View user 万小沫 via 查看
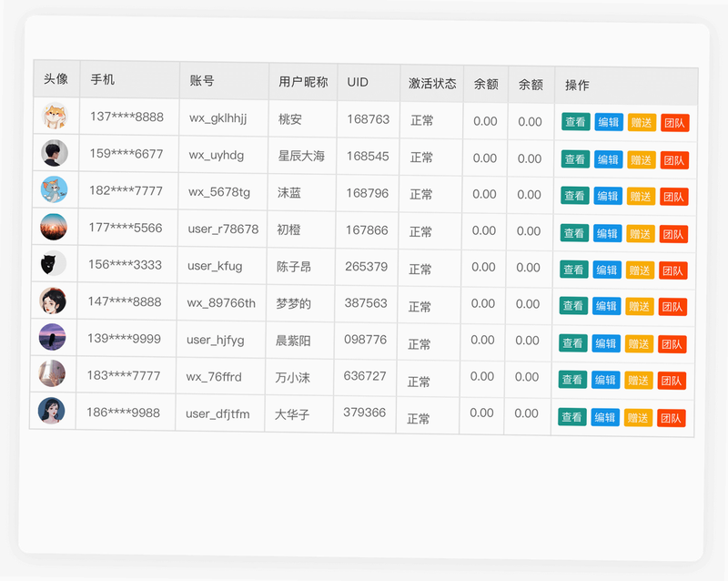728x581 pixels. coord(572,379)
